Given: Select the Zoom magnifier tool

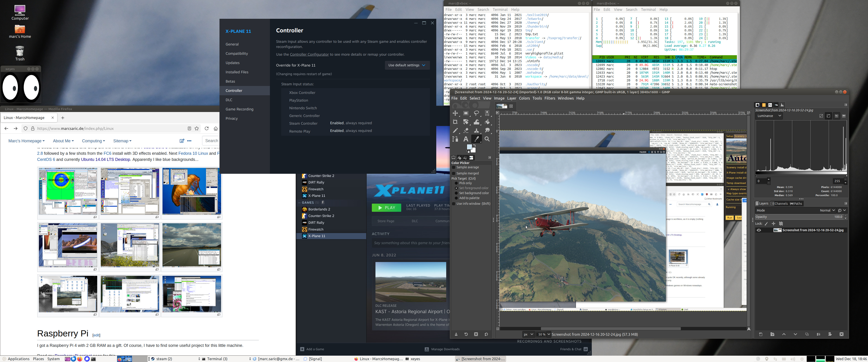Looking at the screenshot, I should click(x=487, y=139).
